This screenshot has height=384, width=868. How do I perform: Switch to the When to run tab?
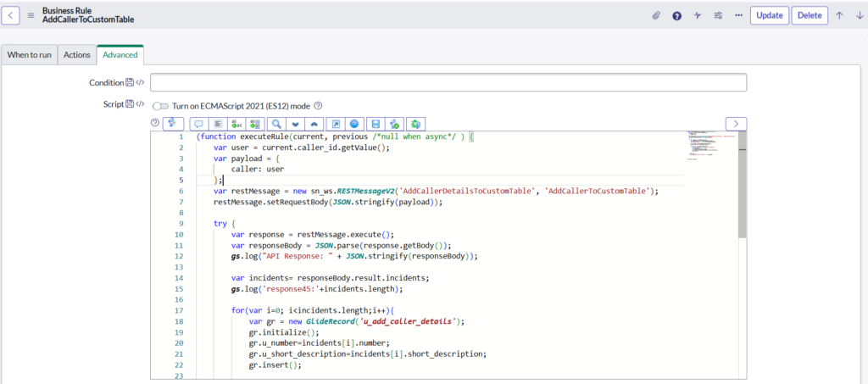30,55
